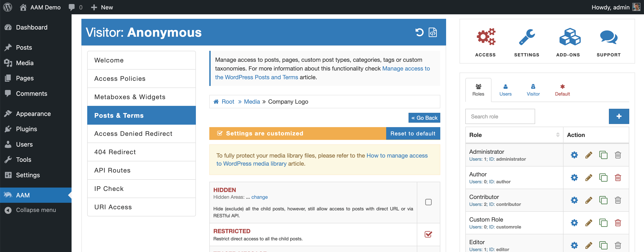The image size is (644, 252).
Task: Click the Go Back button
Action: point(424,118)
